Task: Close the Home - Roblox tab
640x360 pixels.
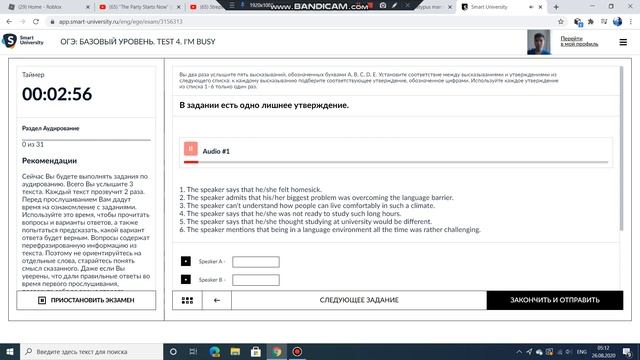Action: tap(87, 7)
